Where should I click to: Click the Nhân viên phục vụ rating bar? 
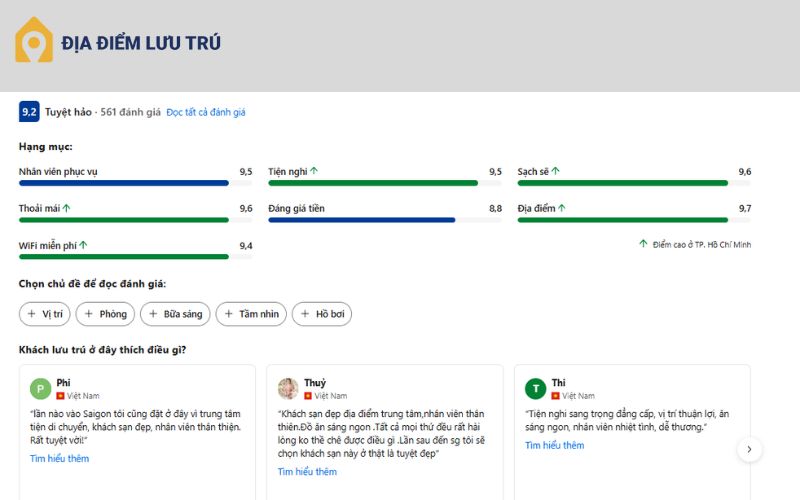124,183
